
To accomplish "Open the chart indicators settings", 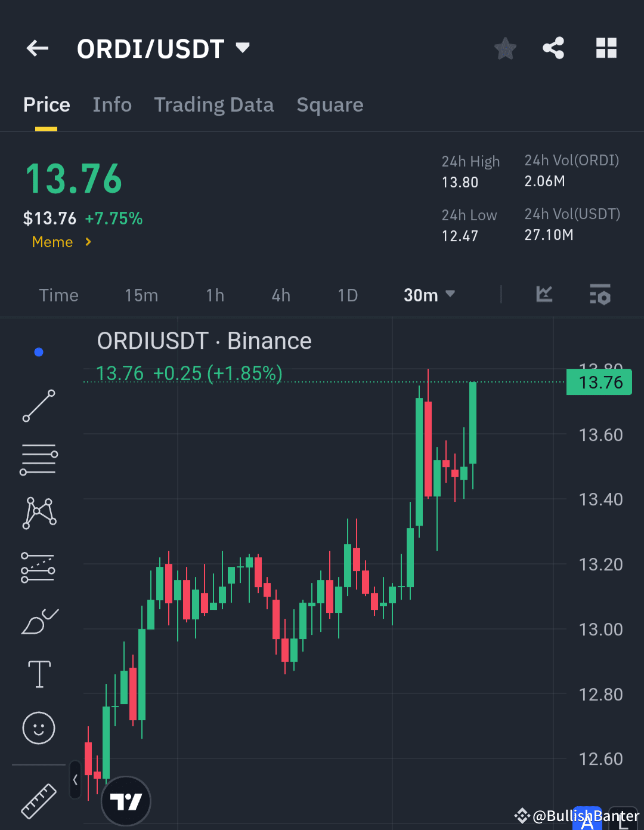I will tap(600, 294).
